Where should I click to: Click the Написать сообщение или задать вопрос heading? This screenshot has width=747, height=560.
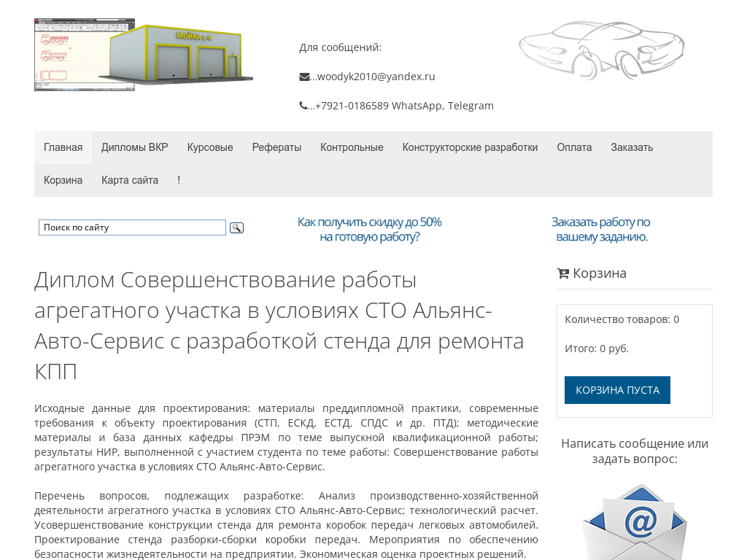[635, 451]
